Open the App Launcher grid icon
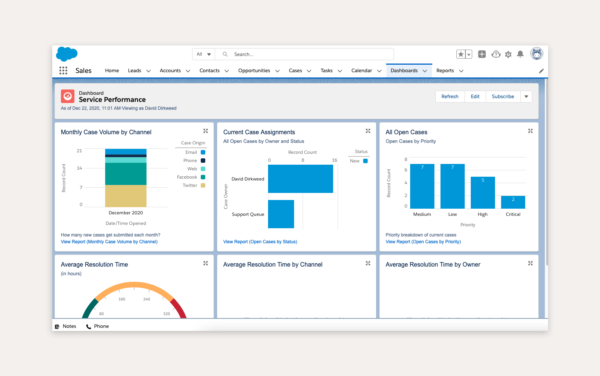Image resolution: width=600 pixels, height=376 pixels. click(x=63, y=70)
